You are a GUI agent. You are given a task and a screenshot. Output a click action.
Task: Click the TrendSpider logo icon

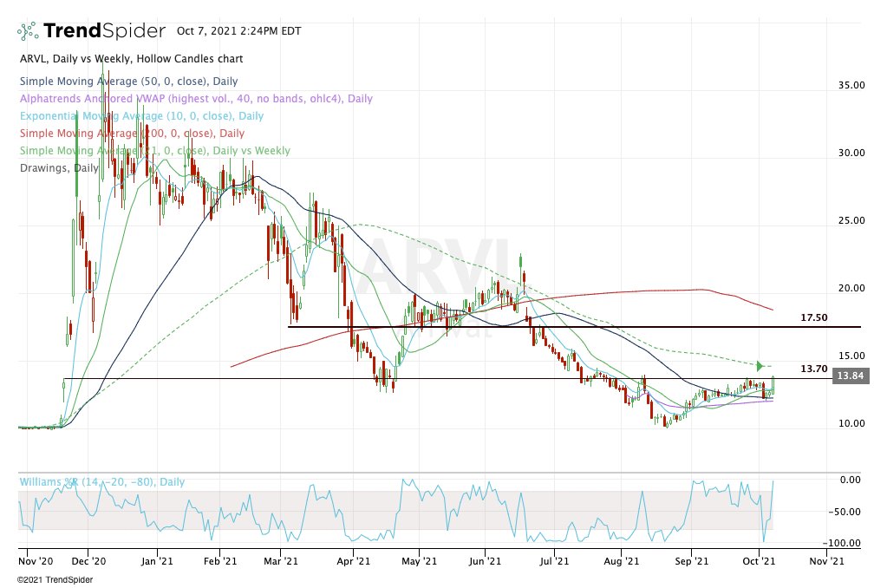coord(28,31)
